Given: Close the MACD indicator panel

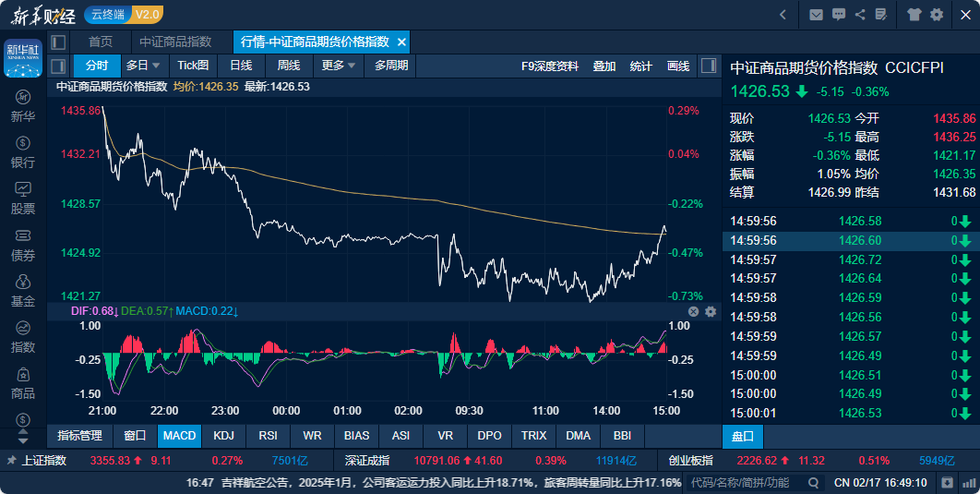Looking at the screenshot, I should point(694,312).
